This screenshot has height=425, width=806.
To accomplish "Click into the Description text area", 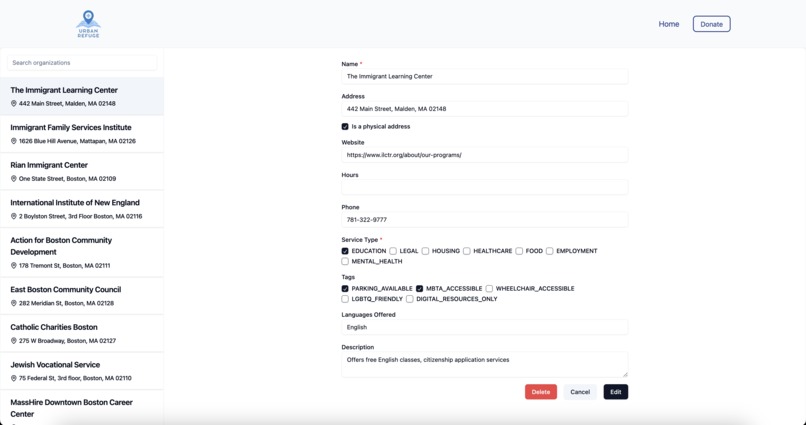I will [x=484, y=364].
